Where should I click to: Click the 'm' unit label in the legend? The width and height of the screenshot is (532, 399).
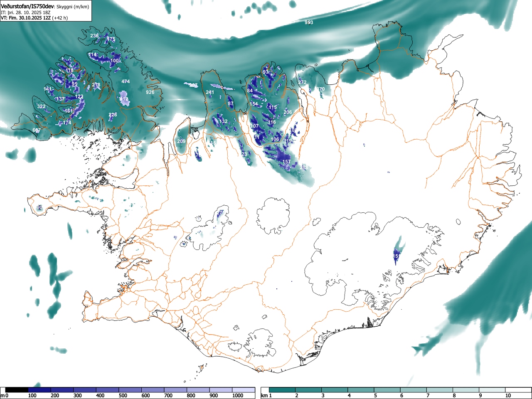coord(2,396)
